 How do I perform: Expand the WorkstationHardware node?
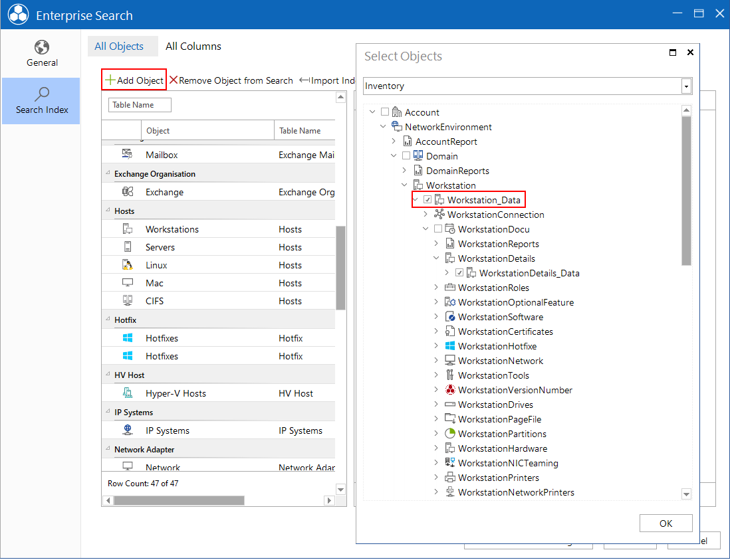[x=436, y=448]
